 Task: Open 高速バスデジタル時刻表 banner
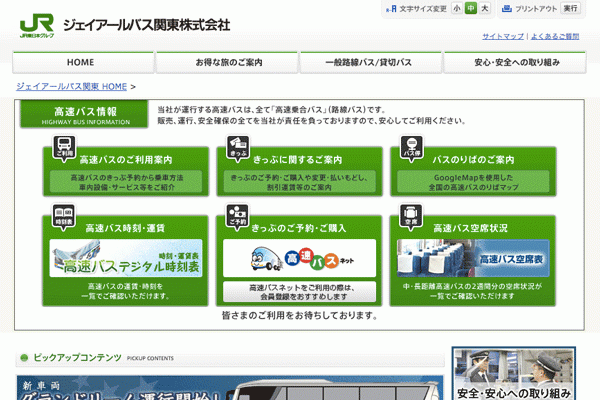tap(126, 258)
